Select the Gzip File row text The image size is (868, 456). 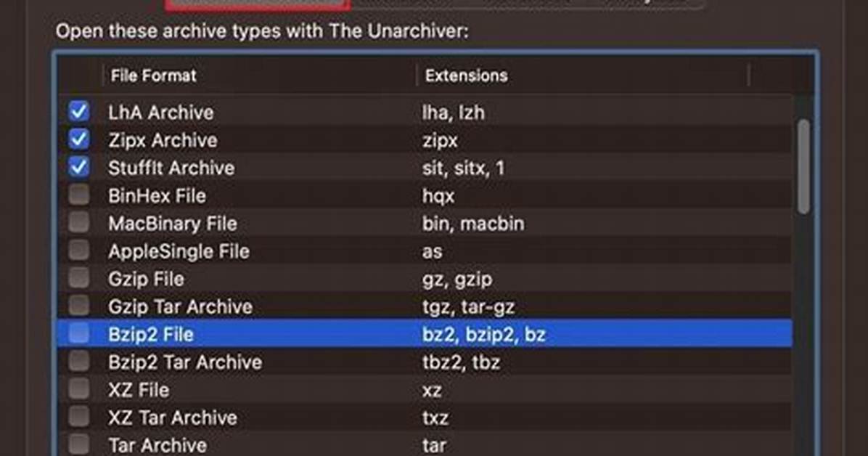tap(146, 279)
